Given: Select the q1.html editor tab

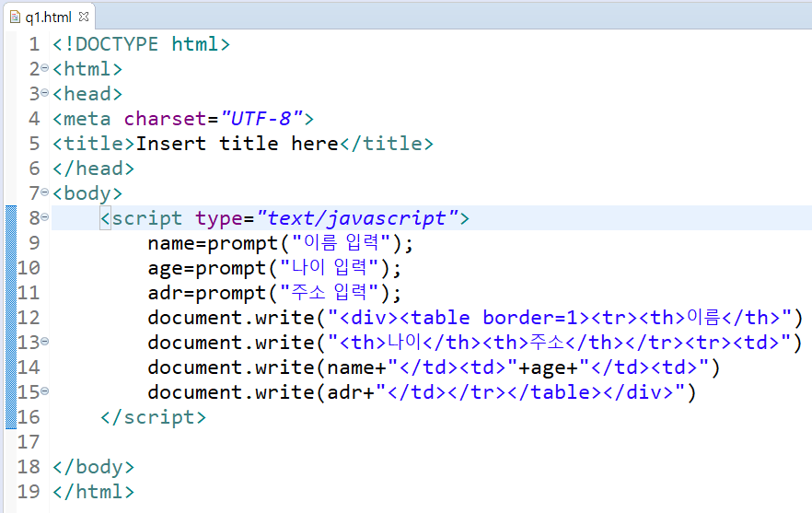Looking at the screenshot, I should [48, 17].
